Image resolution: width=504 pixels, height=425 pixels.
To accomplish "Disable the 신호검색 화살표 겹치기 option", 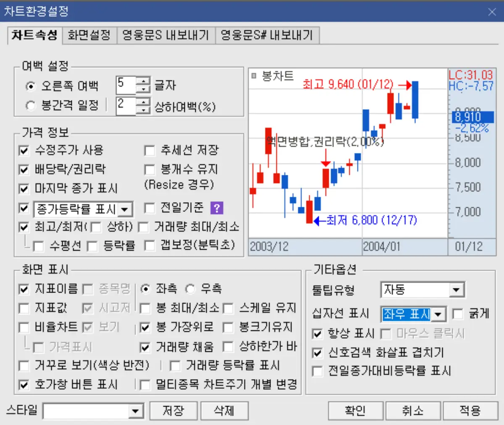I will [318, 354].
